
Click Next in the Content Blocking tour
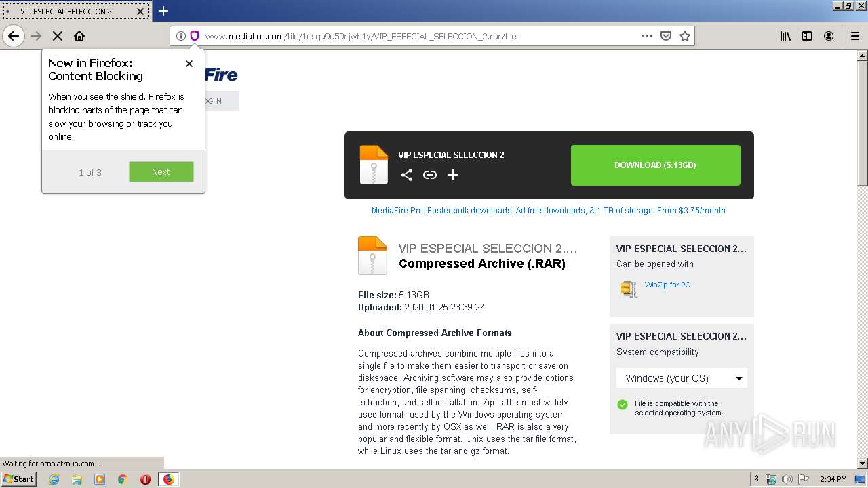click(161, 171)
